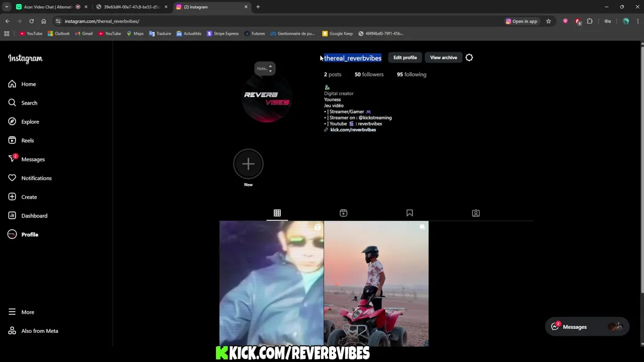
Task: Go to Instagram Home in sidebar
Action: [22, 84]
